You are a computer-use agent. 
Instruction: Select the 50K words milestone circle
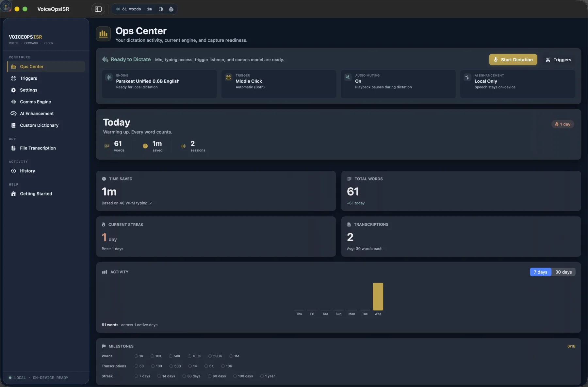point(171,356)
